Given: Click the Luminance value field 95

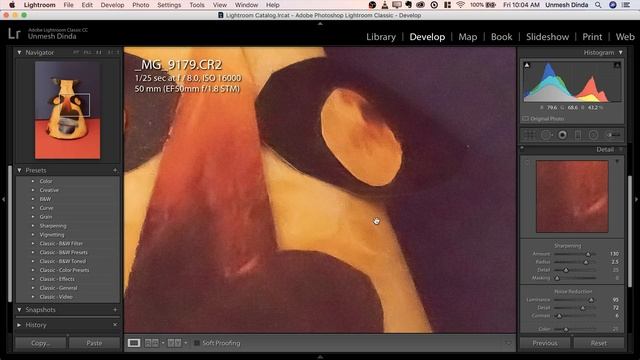Looking at the screenshot, I should [615, 300].
